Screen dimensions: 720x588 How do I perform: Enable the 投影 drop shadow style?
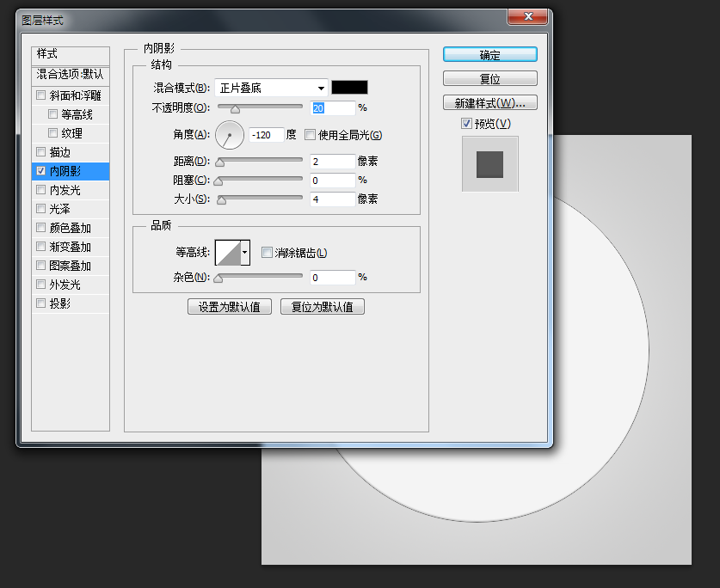point(40,303)
